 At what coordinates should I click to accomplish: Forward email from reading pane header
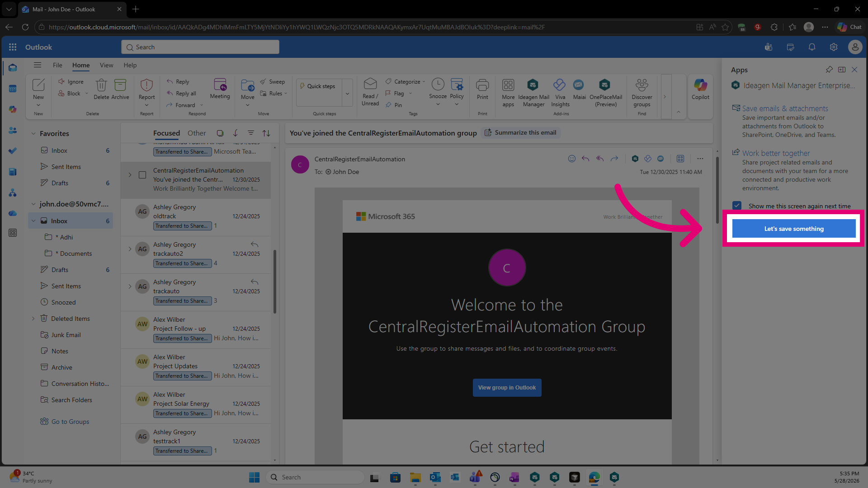[x=614, y=159]
